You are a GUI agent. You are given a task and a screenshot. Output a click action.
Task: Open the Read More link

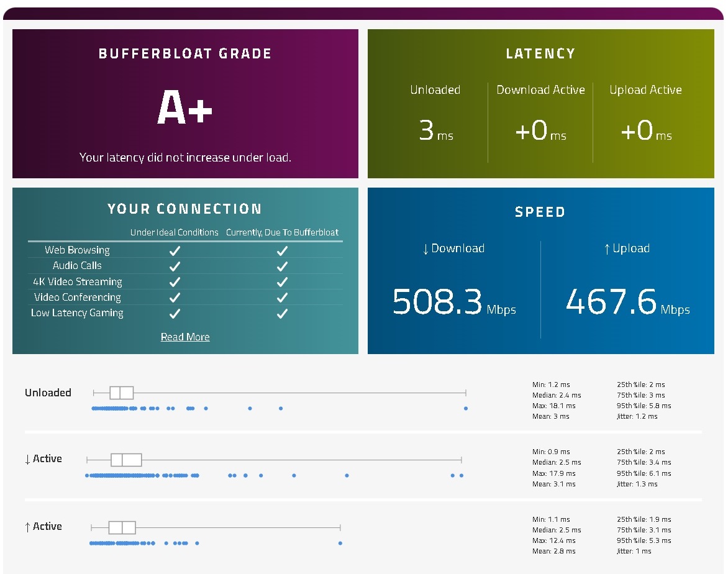(x=184, y=337)
